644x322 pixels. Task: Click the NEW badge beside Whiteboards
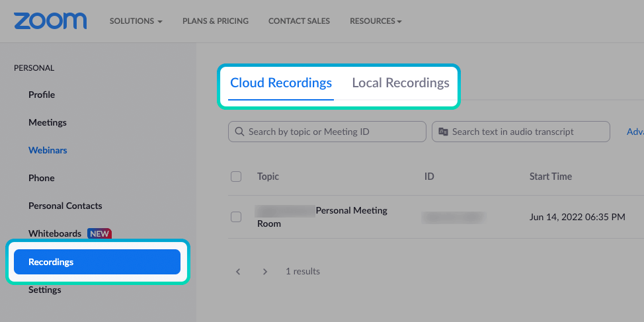pyautogui.click(x=99, y=233)
